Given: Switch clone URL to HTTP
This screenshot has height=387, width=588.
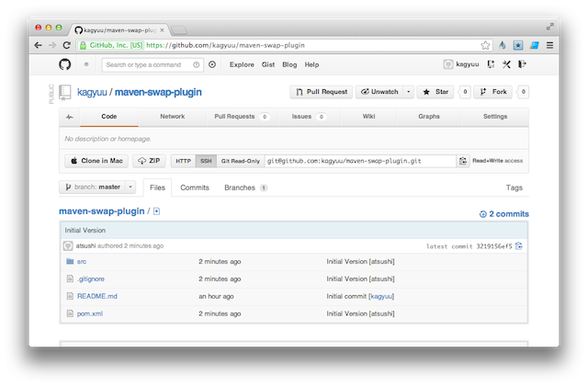Looking at the screenshot, I should [184, 161].
